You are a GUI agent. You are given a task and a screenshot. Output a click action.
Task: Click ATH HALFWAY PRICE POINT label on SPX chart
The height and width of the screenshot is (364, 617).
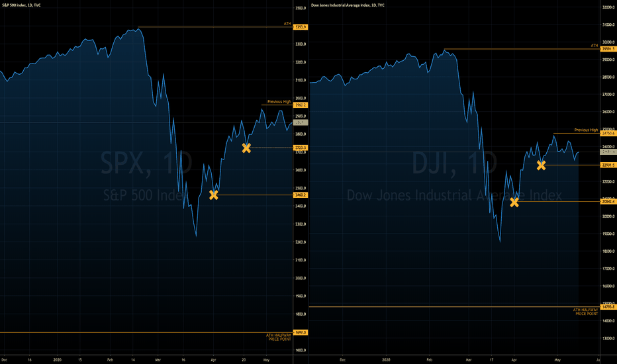(279, 338)
